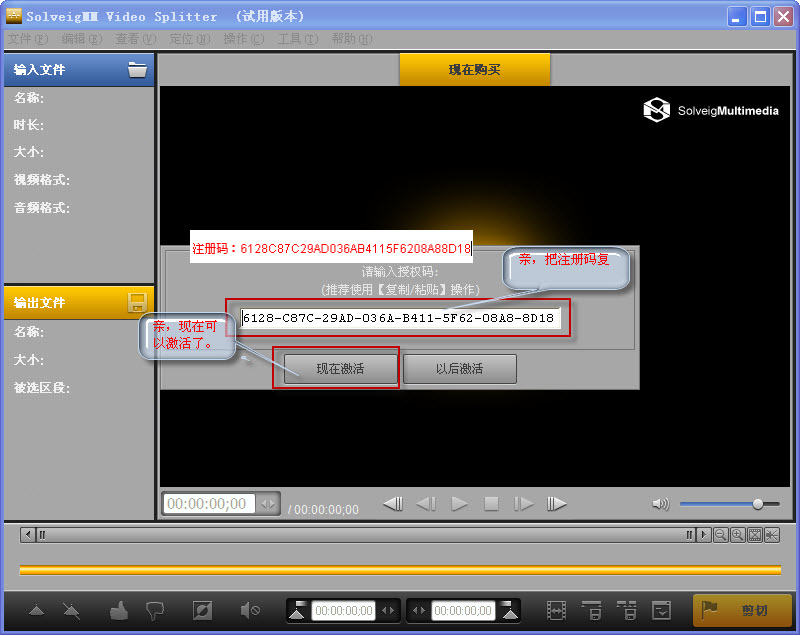Click timeline scrollbar left arrow
Image resolution: width=800 pixels, height=635 pixels.
28,535
